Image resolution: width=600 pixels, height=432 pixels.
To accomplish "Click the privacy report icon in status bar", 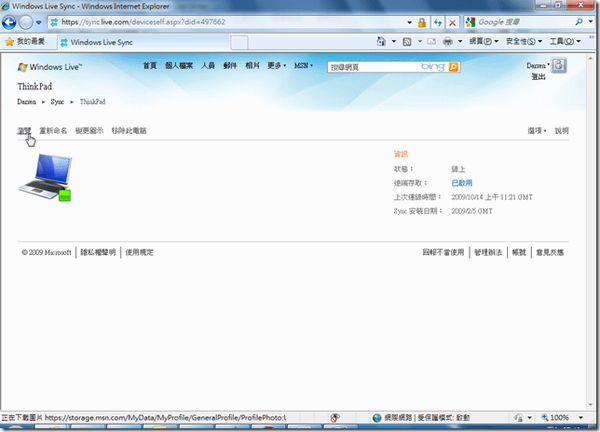I will [335, 417].
